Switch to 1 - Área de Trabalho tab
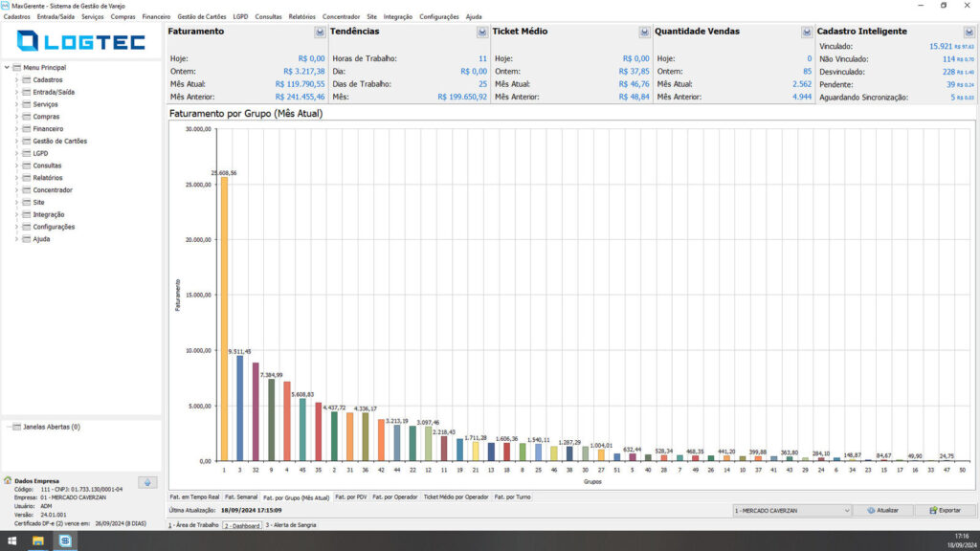 pos(193,525)
